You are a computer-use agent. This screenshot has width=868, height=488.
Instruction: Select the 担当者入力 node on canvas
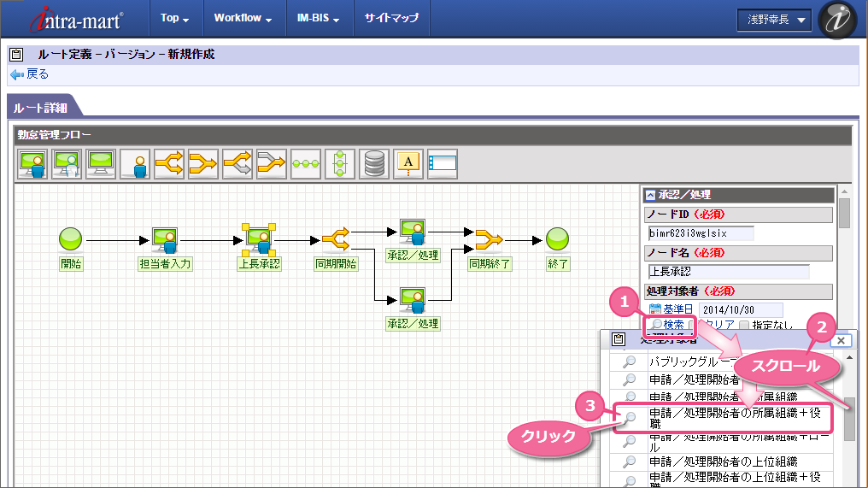tap(165, 240)
